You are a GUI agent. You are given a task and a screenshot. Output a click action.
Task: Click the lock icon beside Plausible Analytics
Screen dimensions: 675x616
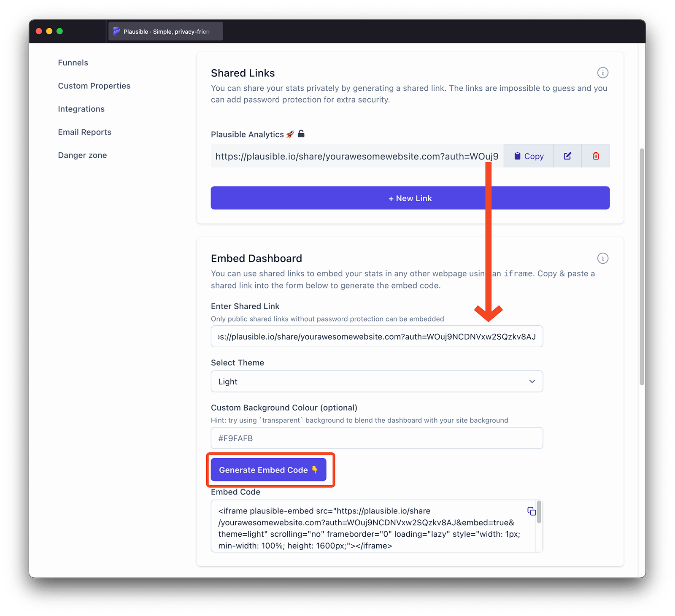(x=301, y=134)
